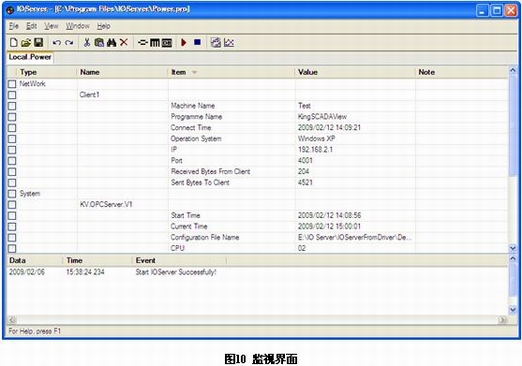Enable the System row checkbox
Viewport: 522px width, 366px height.
click(x=12, y=194)
